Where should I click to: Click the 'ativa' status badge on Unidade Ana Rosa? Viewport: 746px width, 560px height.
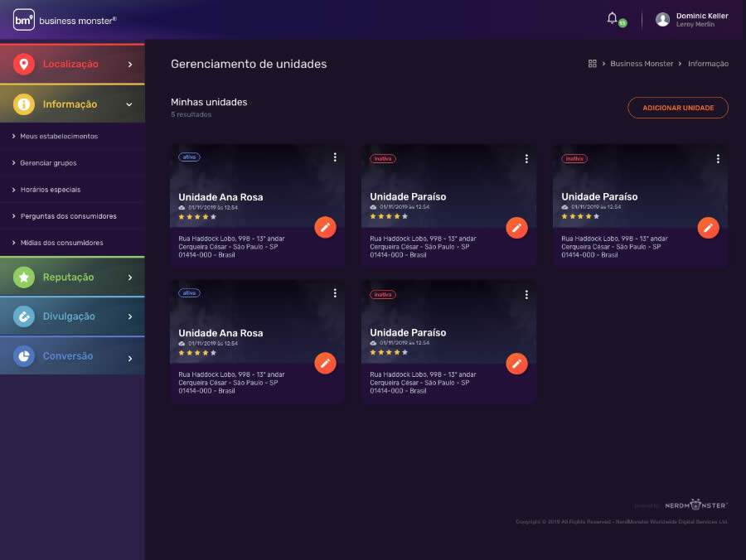[189, 157]
